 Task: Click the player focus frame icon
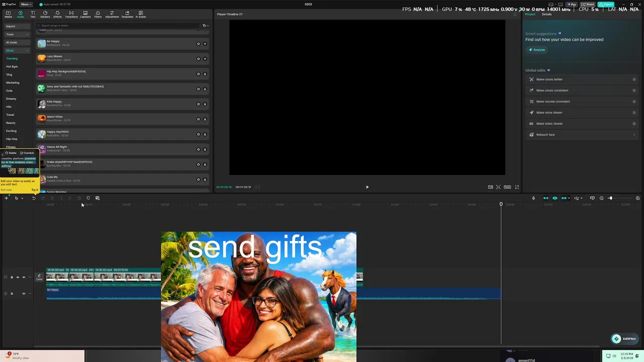[x=498, y=187]
